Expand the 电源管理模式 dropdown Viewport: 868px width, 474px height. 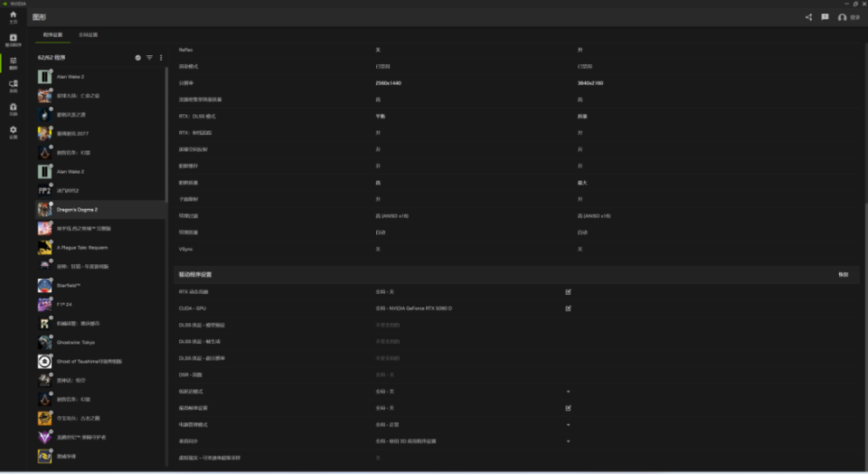coord(568,425)
